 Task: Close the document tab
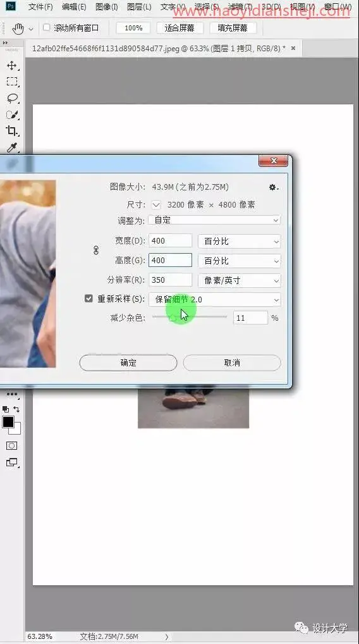coord(293,48)
